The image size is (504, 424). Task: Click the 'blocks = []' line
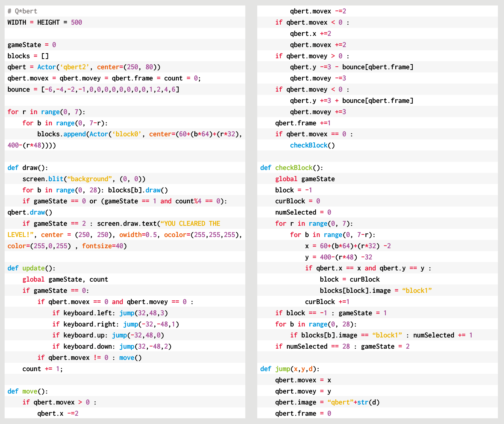[x=28, y=56]
